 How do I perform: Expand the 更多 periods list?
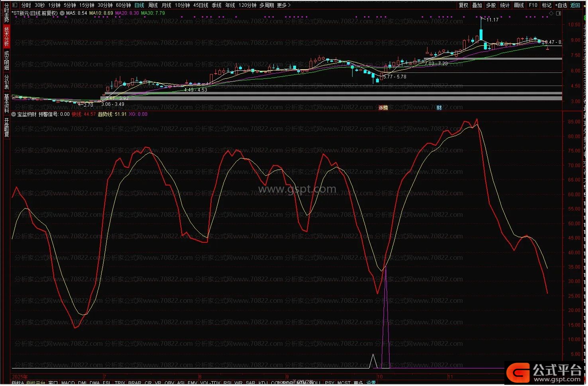[283, 5]
